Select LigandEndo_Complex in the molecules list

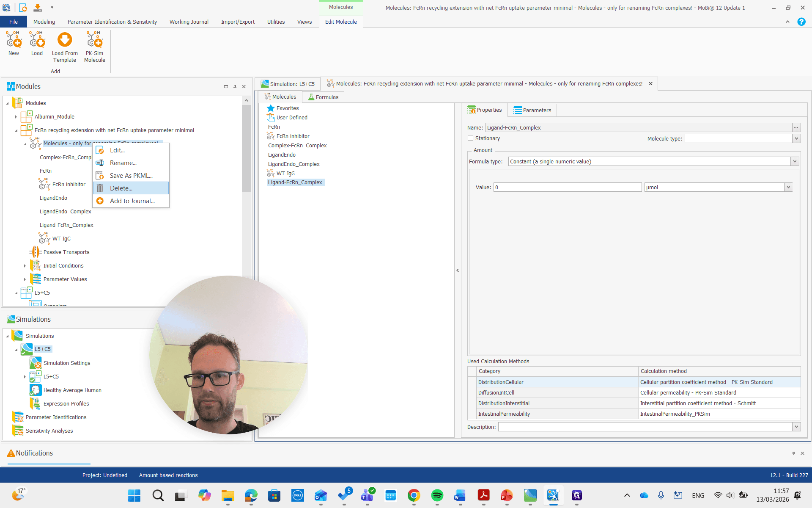pyautogui.click(x=294, y=164)
